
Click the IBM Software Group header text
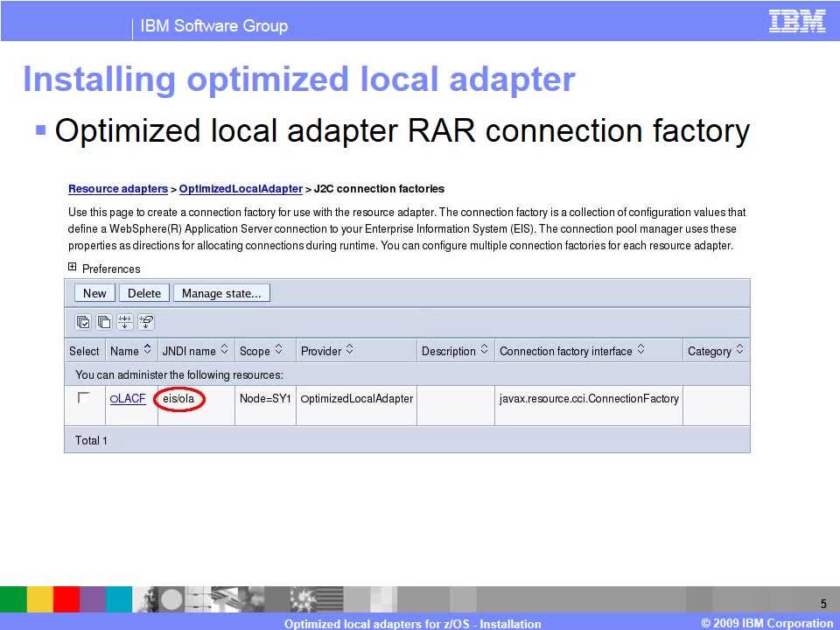click(x=213, y=25)
